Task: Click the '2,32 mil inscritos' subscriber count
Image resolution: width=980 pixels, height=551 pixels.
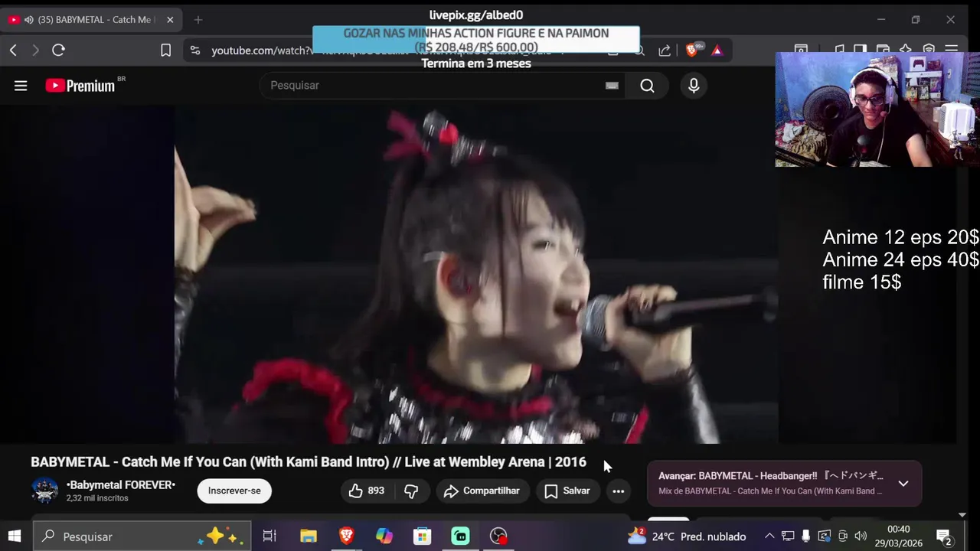Action: tap(97, 499)
